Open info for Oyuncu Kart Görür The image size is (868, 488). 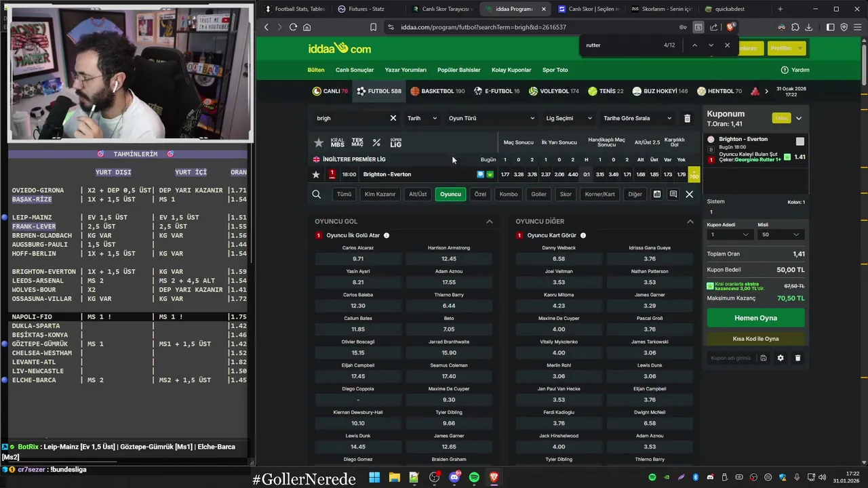pos(583,235)
